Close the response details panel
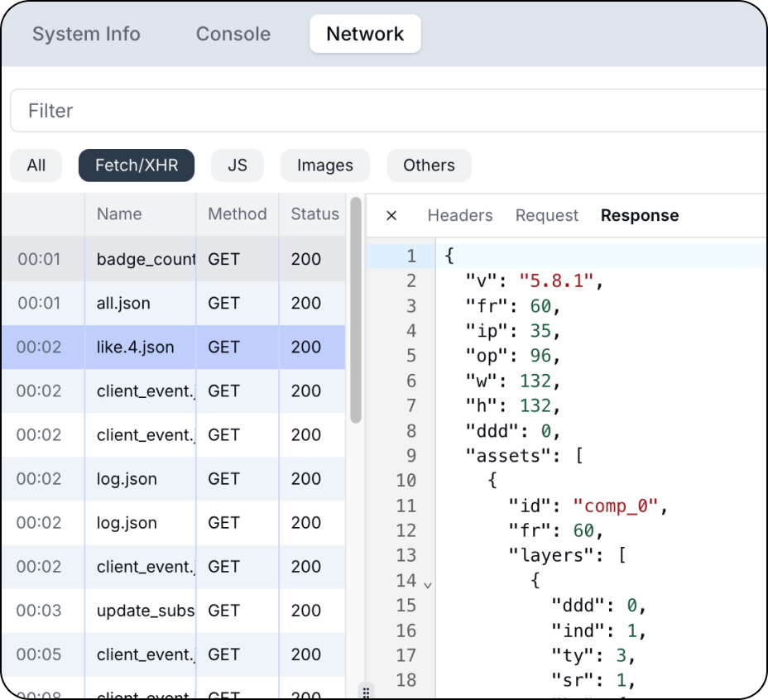The height and width of the screenshot is (700, 768). [391, 215]
